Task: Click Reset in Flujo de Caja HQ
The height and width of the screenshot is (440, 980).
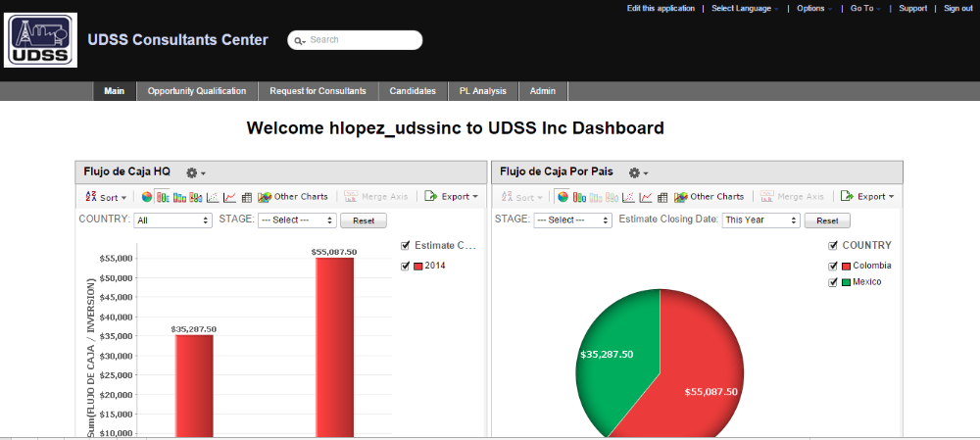Action: tap(364, 220)
